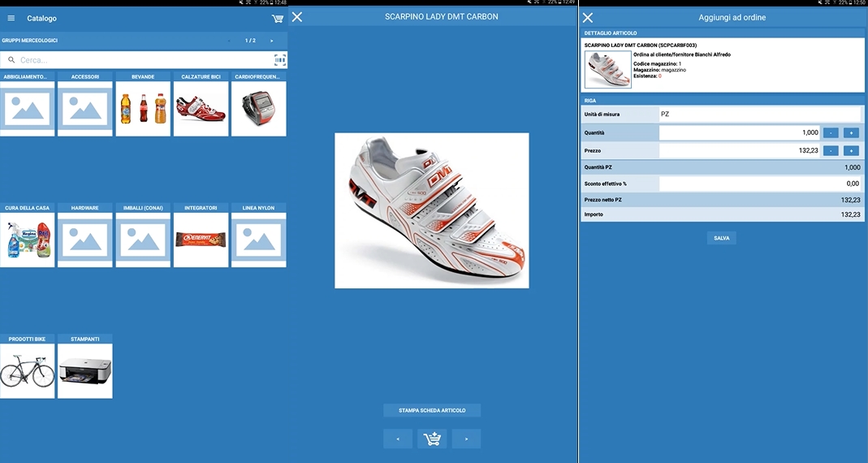Open the Integratori category tile
The height and width of the screenshot is (463, 868).
click(201, 236)
